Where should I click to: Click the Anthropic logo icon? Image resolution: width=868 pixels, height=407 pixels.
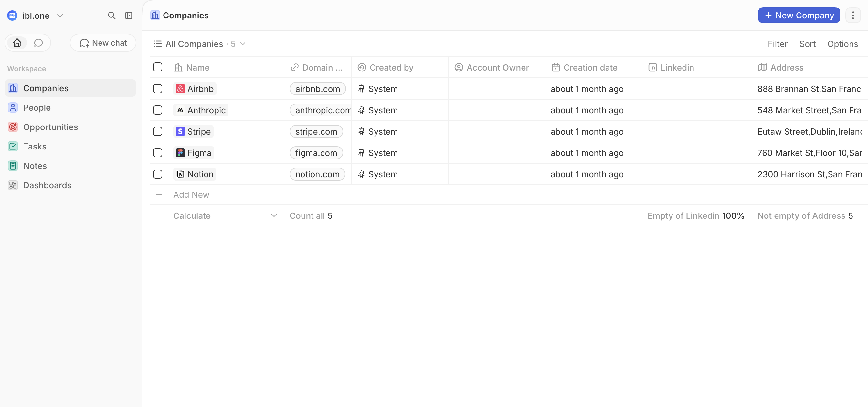[x=180, y=110]
